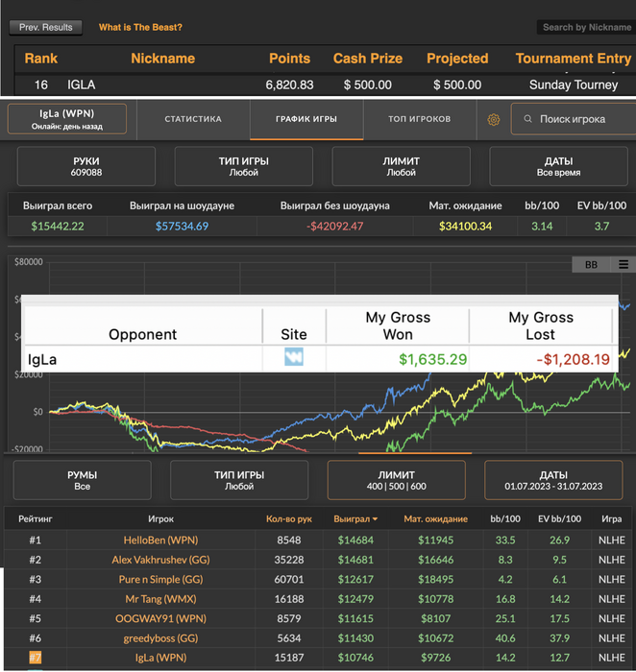Click the Rank header in Beast leaderboard
This screenshot has width=636, height=672.
click(40, 59)
